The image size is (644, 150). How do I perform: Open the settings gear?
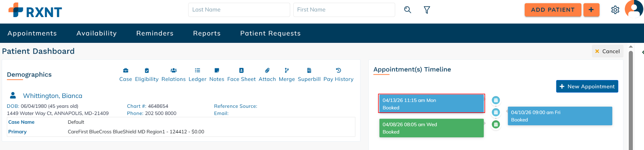click(x=615, y=10)
